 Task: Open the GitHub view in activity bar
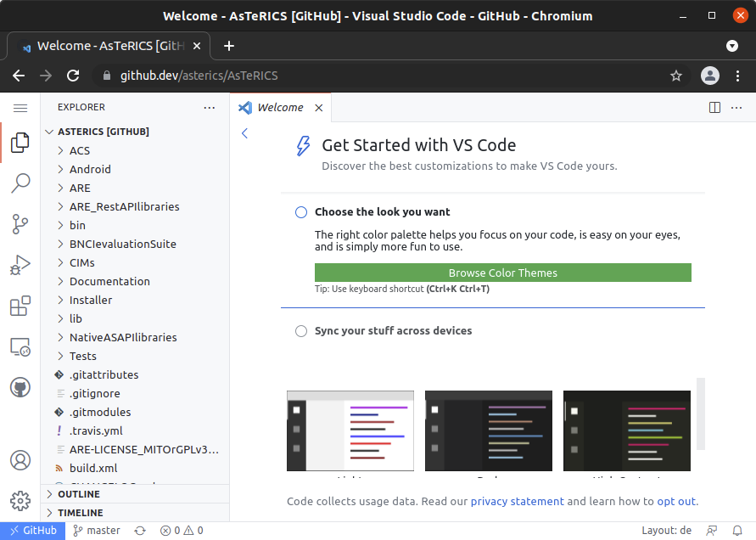coord(20,387)
